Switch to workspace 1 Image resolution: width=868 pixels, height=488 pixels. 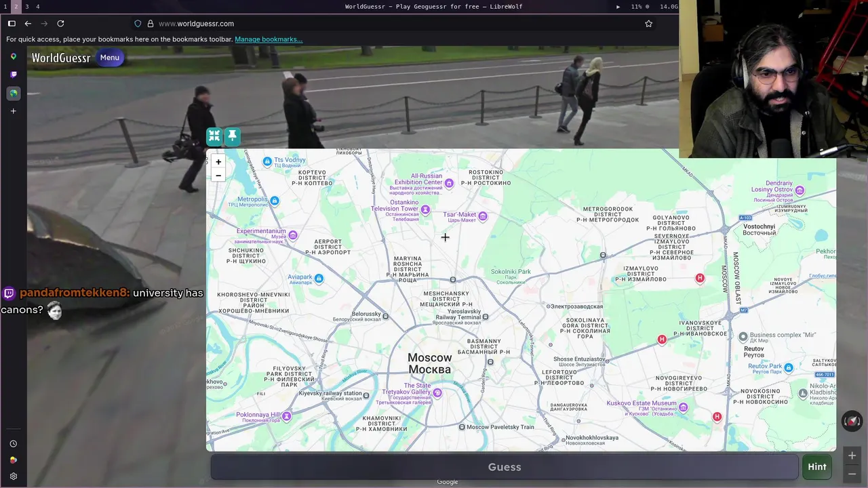(5, 6)
